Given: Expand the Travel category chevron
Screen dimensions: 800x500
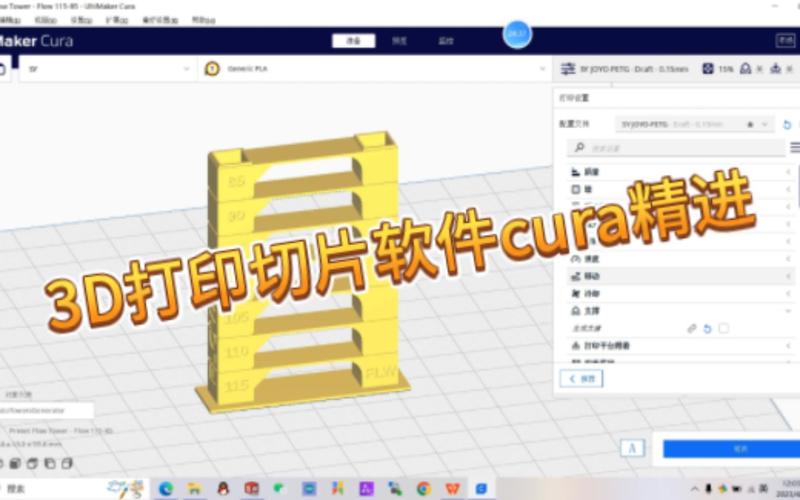Looking at the screenshot, I should pyautogui.click(x=788, y=276).
